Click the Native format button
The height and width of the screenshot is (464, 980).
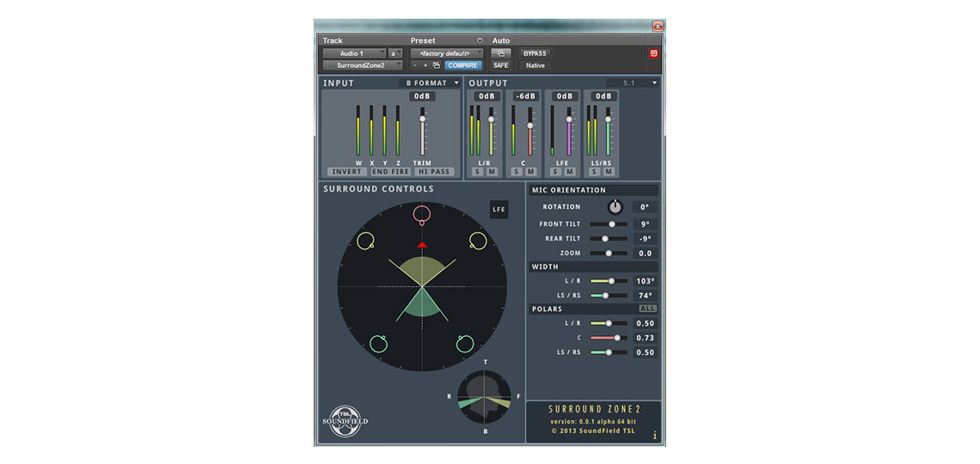(x=535, y=65)
